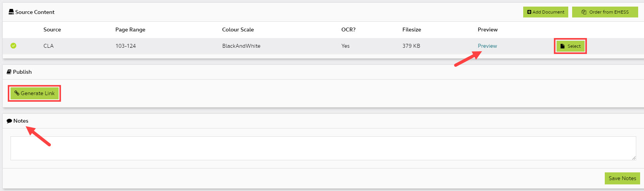
Task: Click the Publish book icon
Action: (9, 72)
